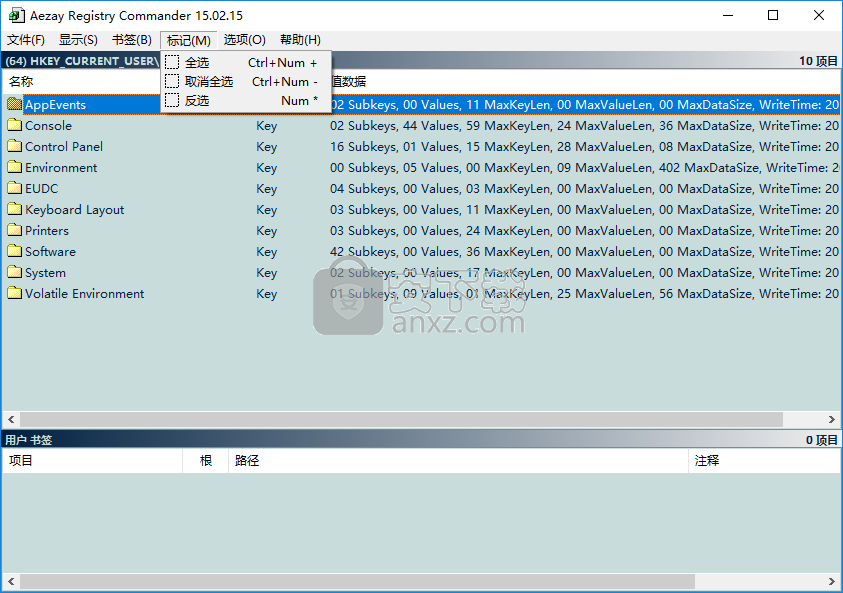Click the registry list's right scroll arrow
This screenshot has height=593, width=843.
[831, 419]
